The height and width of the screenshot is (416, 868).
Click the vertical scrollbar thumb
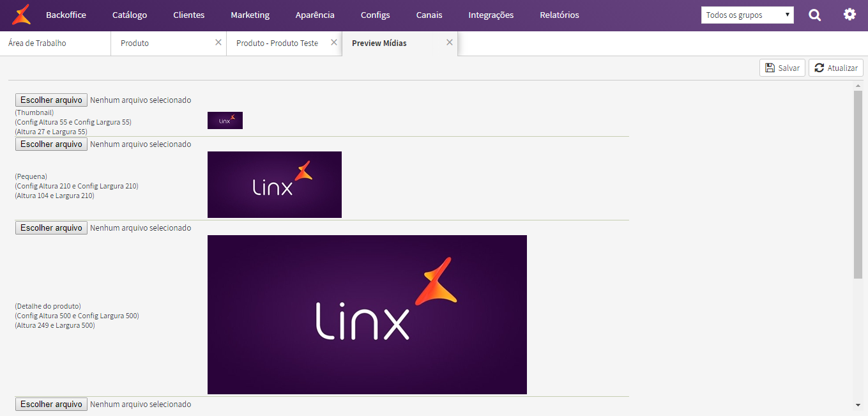tap(858, 184)
